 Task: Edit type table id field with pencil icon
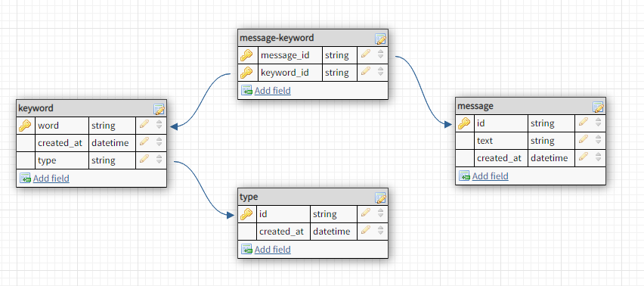click(366, 213)
